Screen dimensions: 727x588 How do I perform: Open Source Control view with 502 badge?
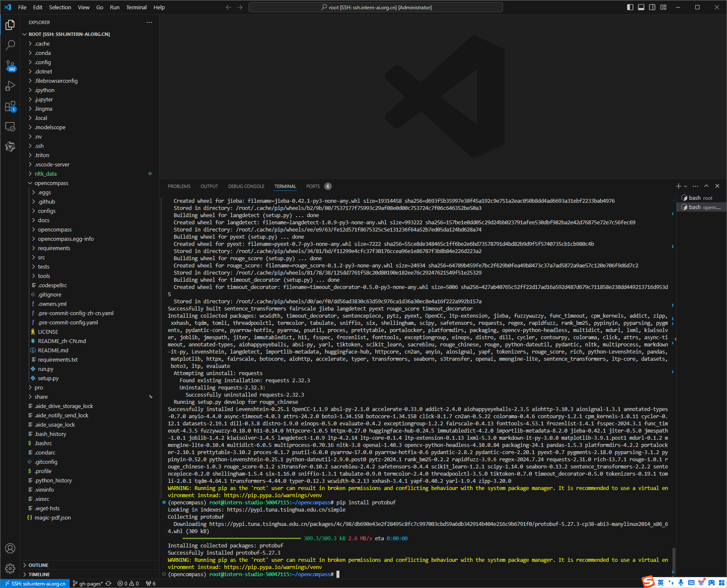click(x=10, y=65)
